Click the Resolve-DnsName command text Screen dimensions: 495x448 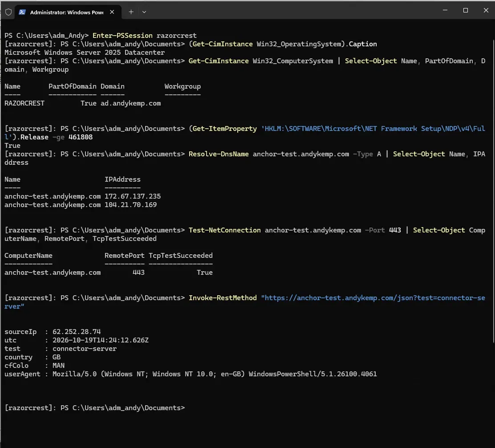(219, 154)
